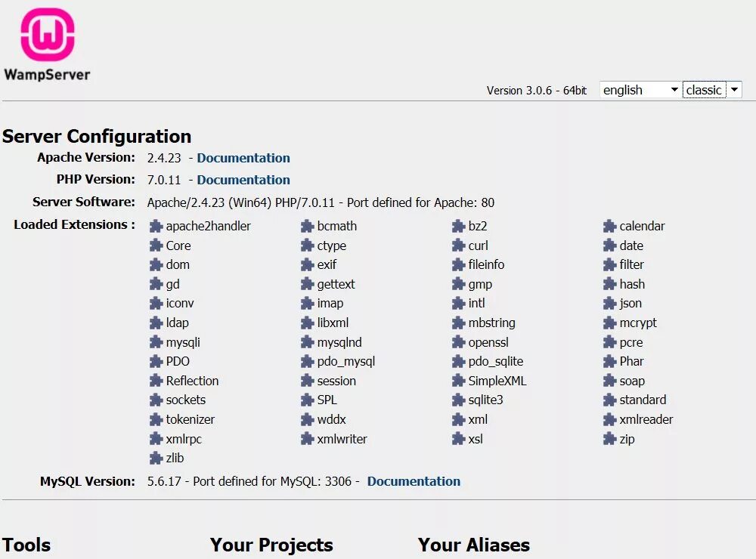Select the pdo_sqlite extension name
Viewport: 756px width, 559px height.
(496, 362)
